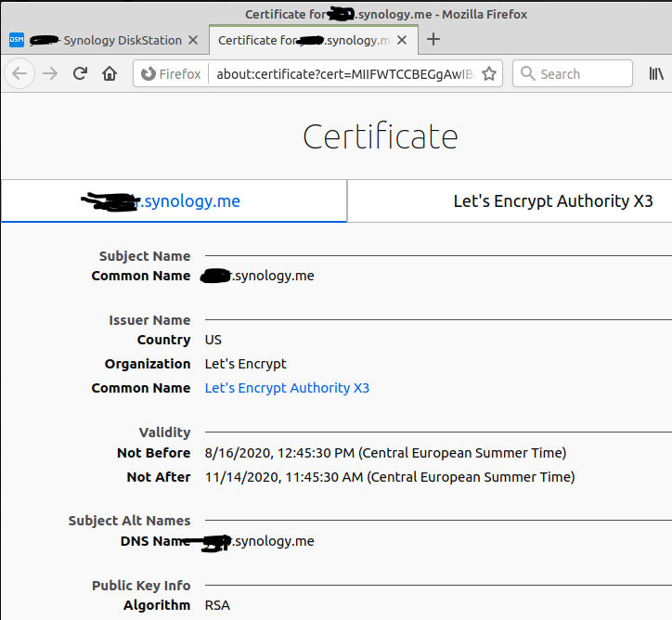This screenshot has width=672, height=620.
Task: Select the Certificate for synology.me browser tab
Action: click(x=314, y=40)
